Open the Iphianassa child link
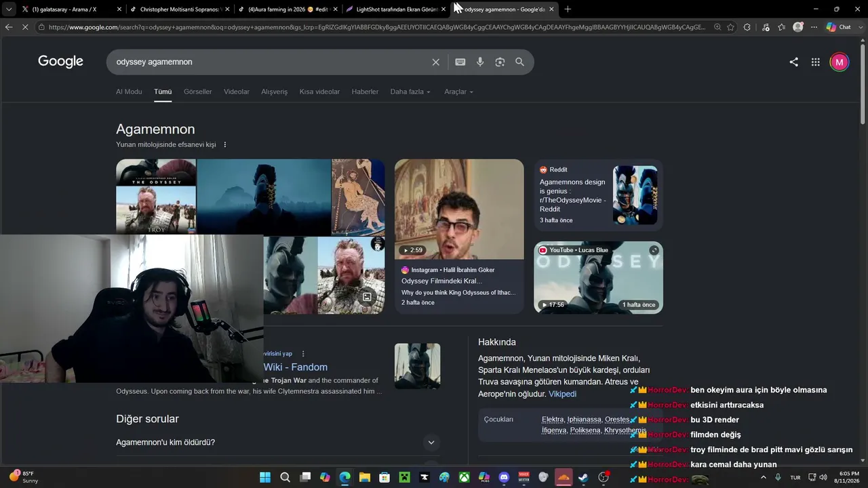The height and width of the screenshot is (488, 868). click(584, 420)
